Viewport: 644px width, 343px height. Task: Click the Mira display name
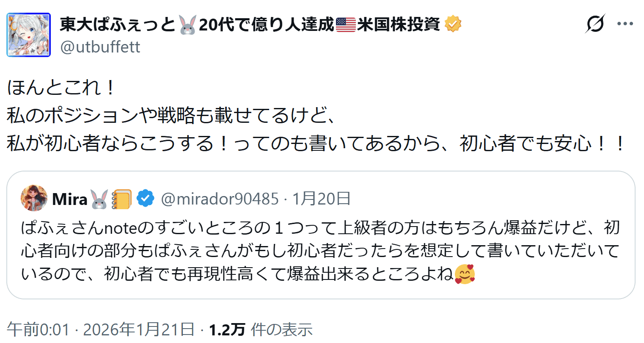(x=69, y=199)
